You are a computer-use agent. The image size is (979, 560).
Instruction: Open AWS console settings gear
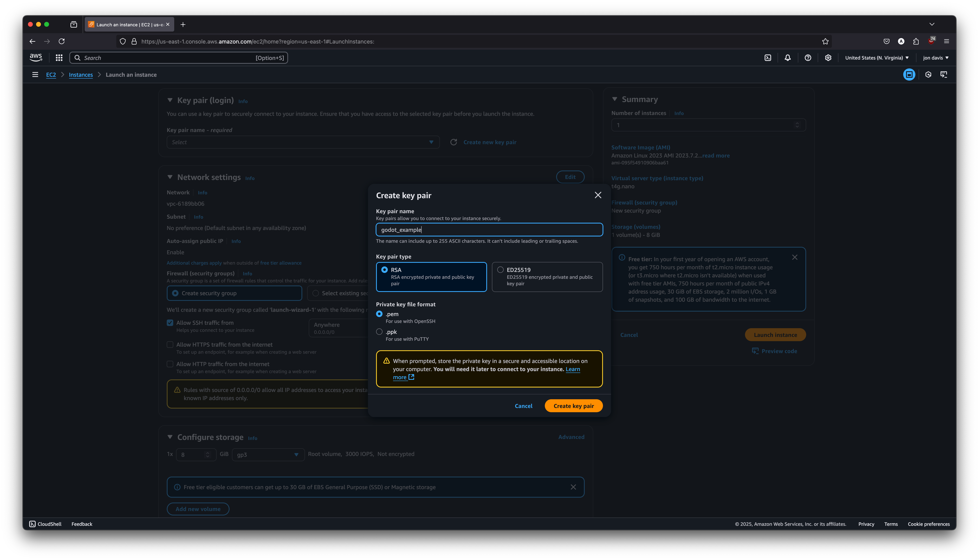(x=828, y=58)
